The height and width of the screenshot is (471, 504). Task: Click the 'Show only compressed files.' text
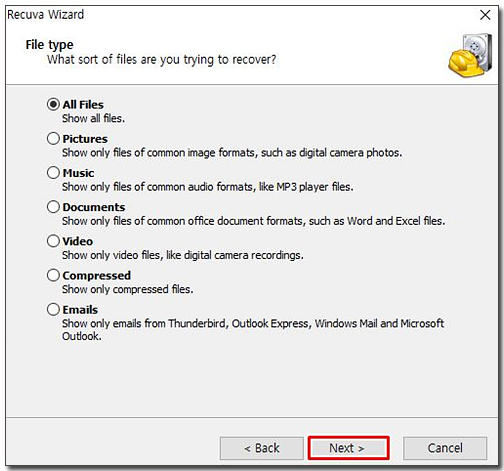pyautogui.click(x=128, y=289)
